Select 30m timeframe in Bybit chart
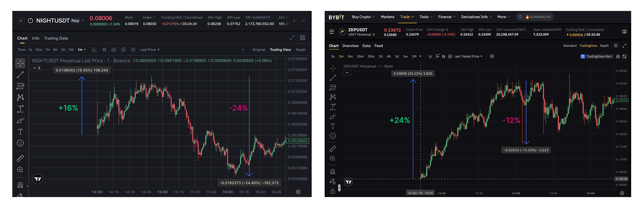This screenshot has width=644, height=208. (371, 56)
